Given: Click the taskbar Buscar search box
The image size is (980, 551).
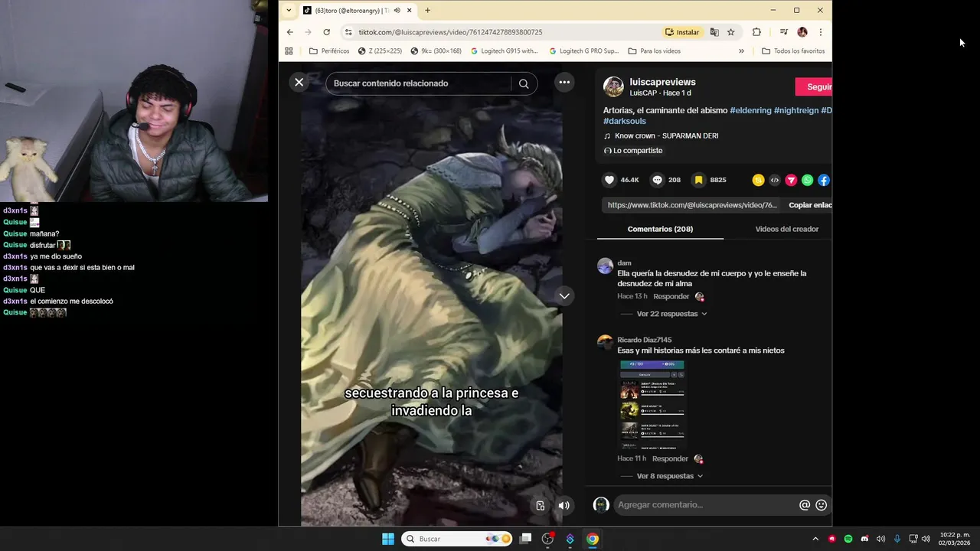Looking at the screenshot, I should point(458,539).
